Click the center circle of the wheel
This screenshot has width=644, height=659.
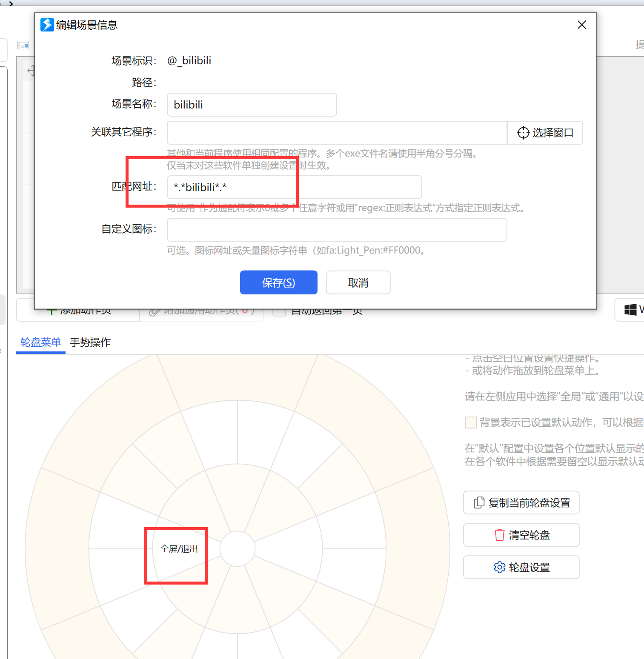click(x=238, y=549)
